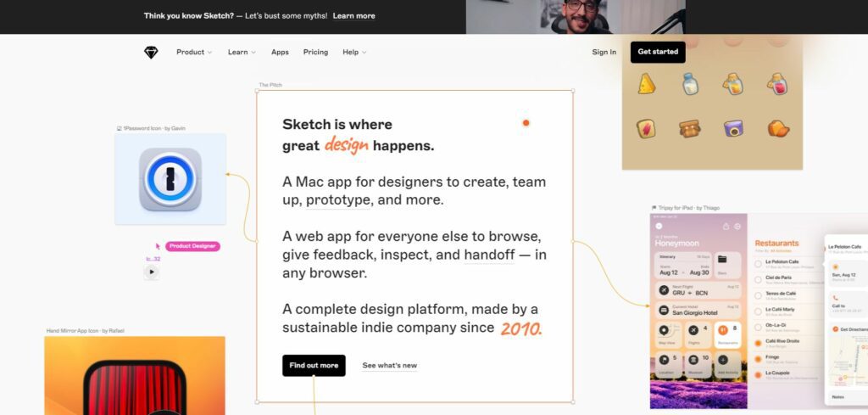
Task: Check the Terres de Café radio circle
Action: (759, 296)
